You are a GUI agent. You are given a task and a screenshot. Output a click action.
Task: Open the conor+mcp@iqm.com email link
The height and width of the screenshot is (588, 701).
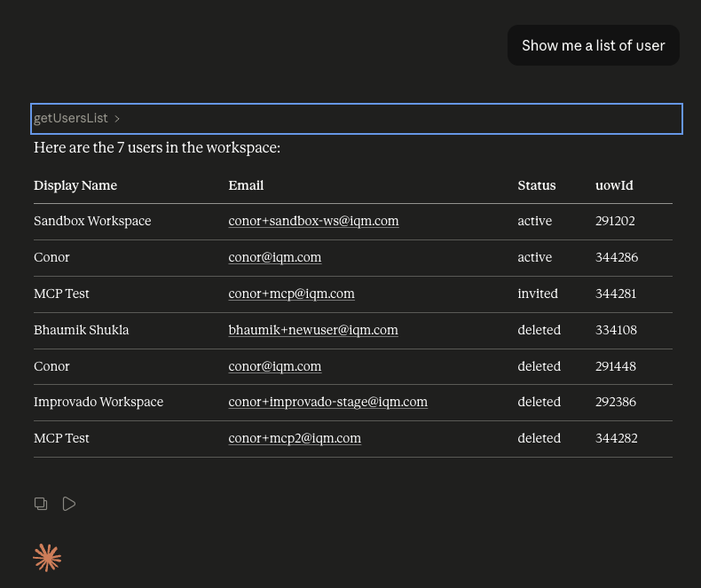click(291, 294)
